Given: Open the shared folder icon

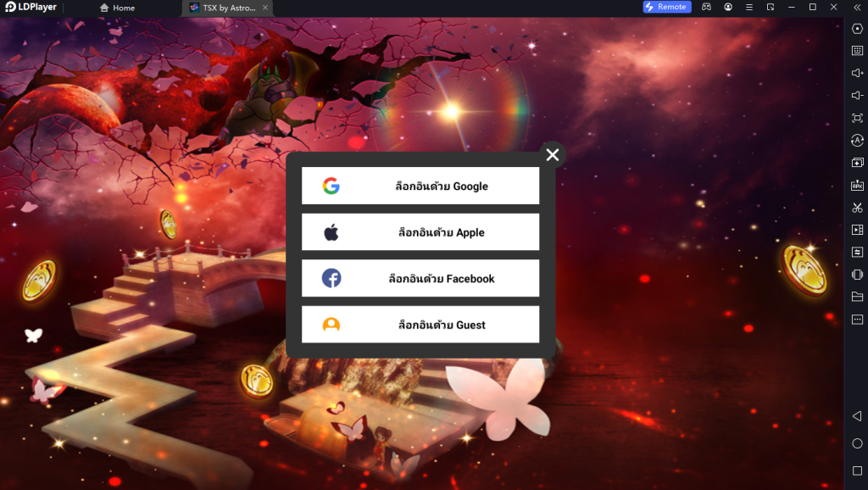Looking at the screenshot, I should tap(857, 297).
